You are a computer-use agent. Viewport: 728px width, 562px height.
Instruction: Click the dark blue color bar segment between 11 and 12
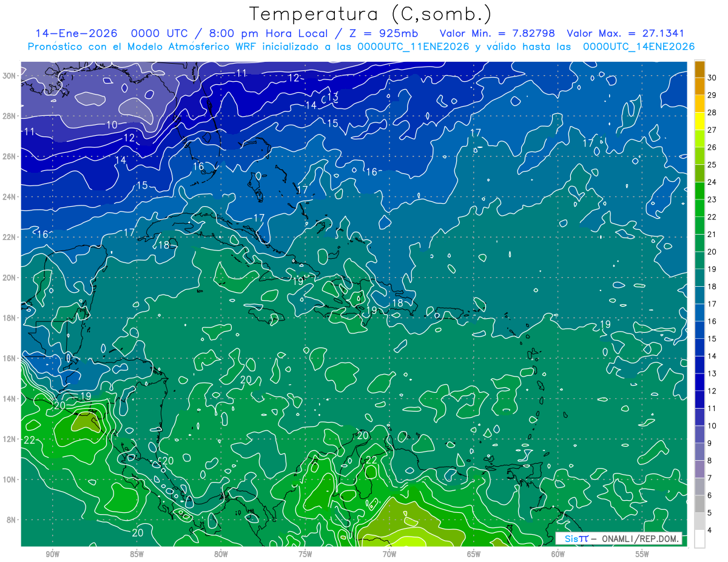(x=699, y=400)
